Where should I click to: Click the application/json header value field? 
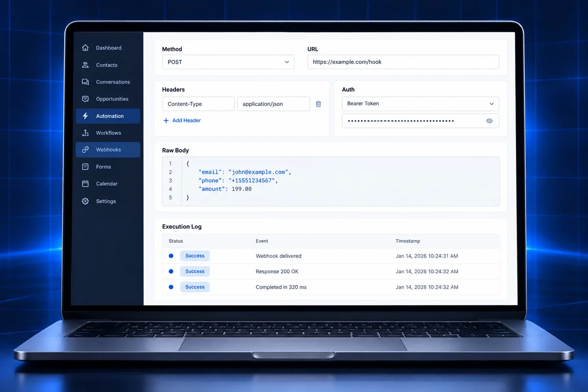point(273,104)
